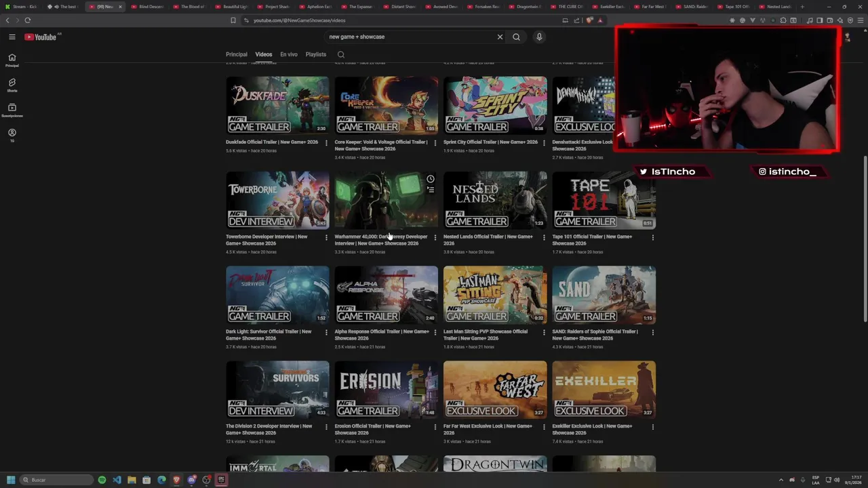Open options menu for Alpha Response trailer
Screen dimensions: 868x488
pyautogui.click(x=435, y=333)
